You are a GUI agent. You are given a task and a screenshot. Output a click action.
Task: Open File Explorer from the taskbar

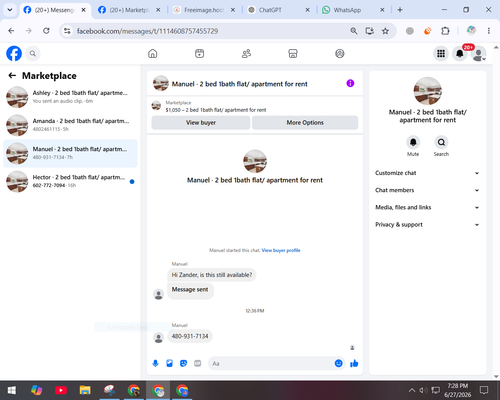click(x=85, y=390)
